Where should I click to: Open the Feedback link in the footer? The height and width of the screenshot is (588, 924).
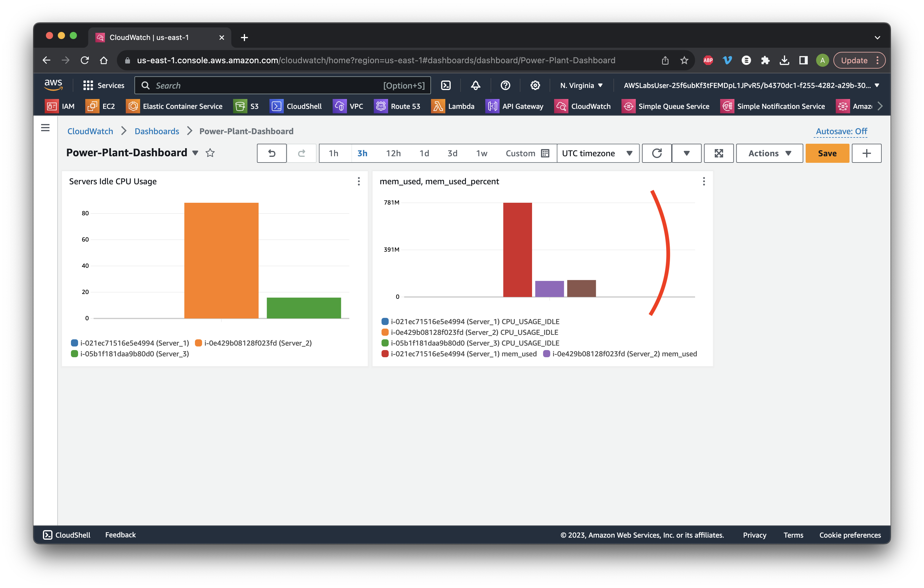pyautogui.click(x=120, y=535)
